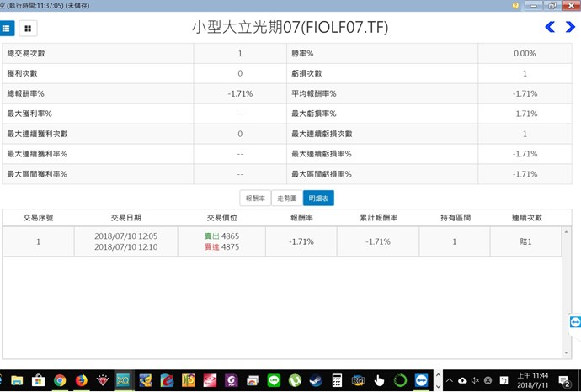The width and height of the screenshot is (581, 392).
Task: Open the cloud upload tray icon
Action: coord(462,380)
